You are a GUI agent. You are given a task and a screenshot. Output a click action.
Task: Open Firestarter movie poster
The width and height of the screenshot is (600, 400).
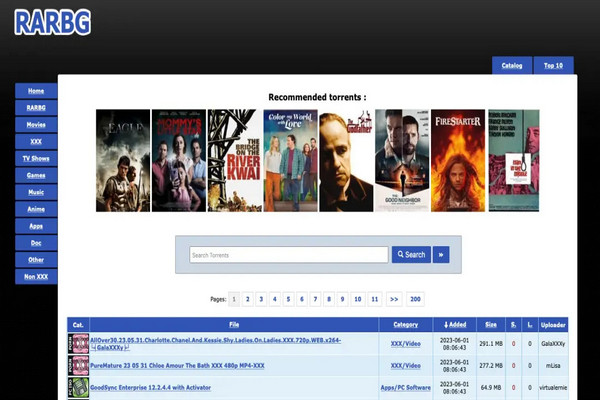click(458, 160)
